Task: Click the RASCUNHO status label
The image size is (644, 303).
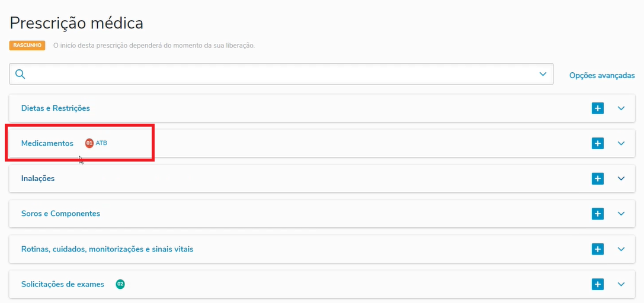Action: (27, 45)
